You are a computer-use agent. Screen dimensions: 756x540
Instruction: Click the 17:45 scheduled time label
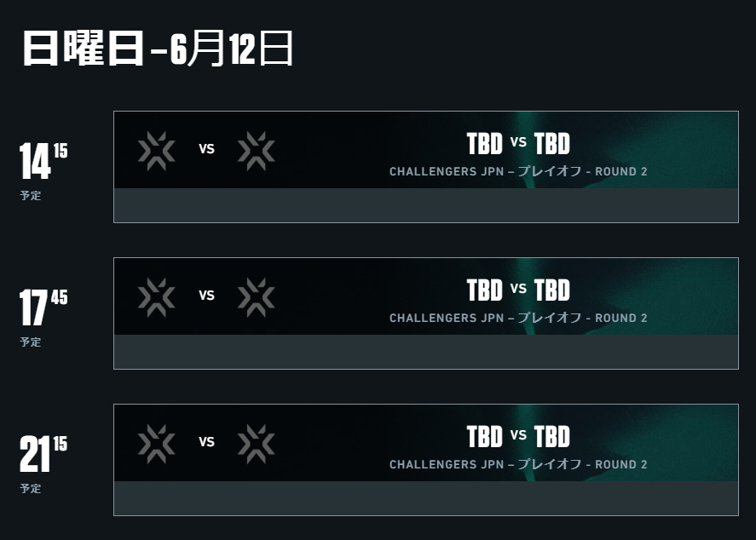[43, 307]
